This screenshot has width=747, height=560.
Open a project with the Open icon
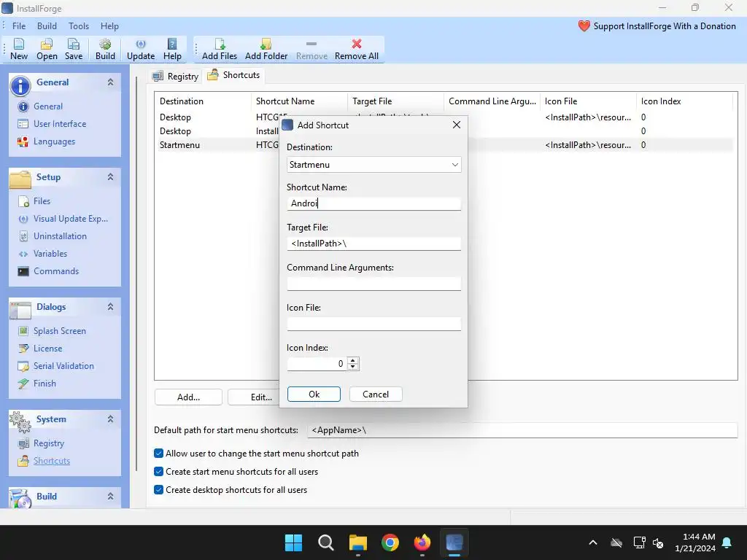pyautogui.click(x=47, y=44)
